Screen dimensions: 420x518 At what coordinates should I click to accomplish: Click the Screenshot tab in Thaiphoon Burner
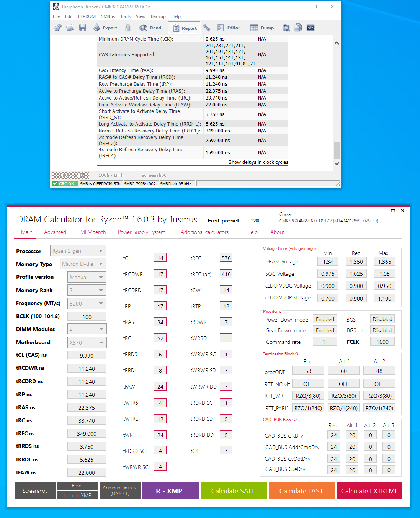click(x=154, y=175)
